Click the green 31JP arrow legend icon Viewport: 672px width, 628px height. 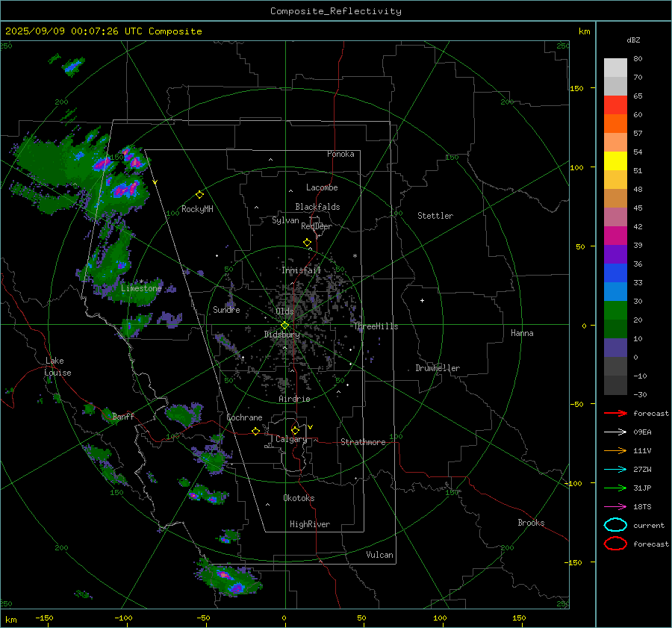coord(615,488)
